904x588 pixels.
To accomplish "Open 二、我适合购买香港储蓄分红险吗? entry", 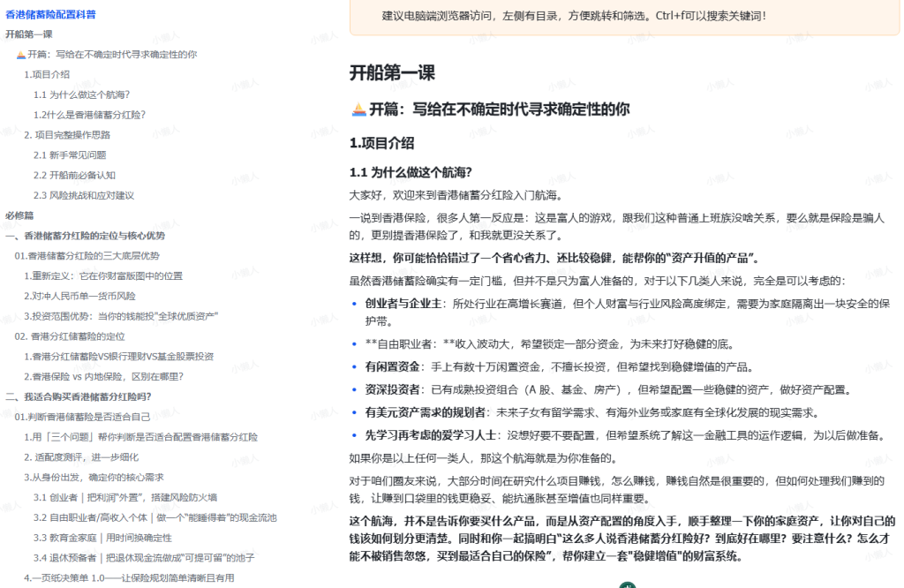I will [x=79, y=397].
